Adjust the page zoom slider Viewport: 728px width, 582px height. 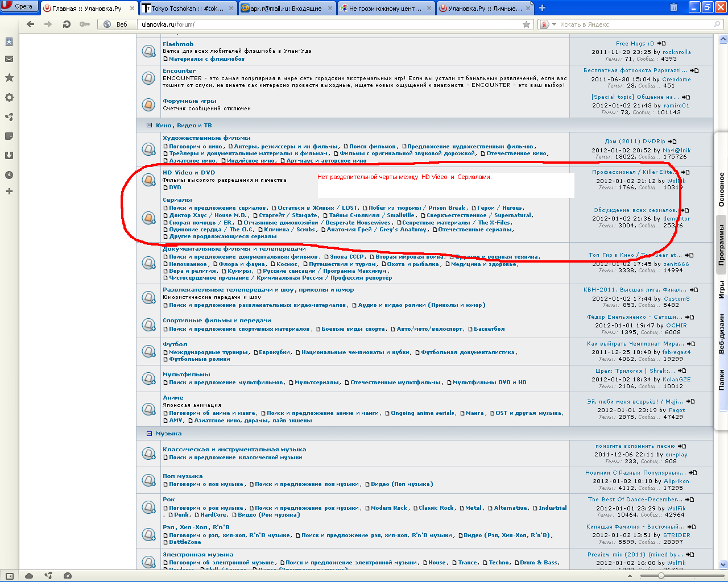(x=661, y=576)
